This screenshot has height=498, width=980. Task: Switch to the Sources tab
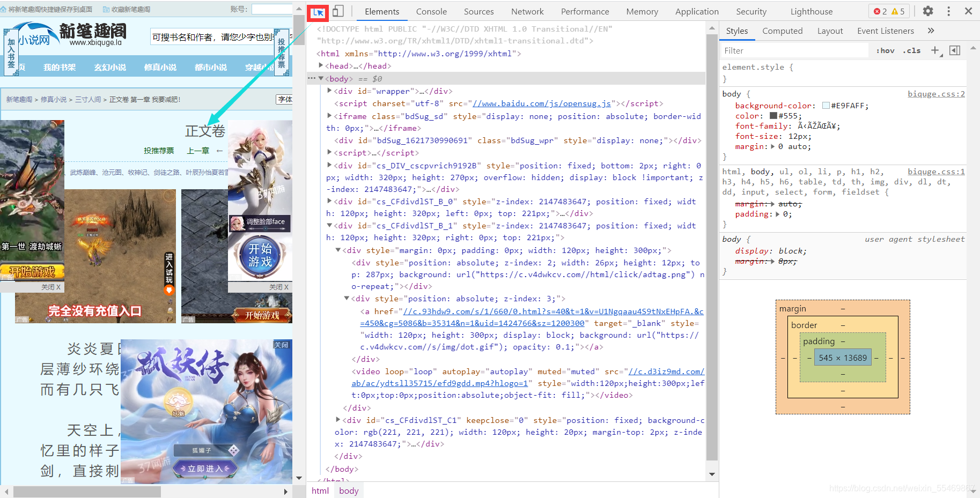point(479,12)
